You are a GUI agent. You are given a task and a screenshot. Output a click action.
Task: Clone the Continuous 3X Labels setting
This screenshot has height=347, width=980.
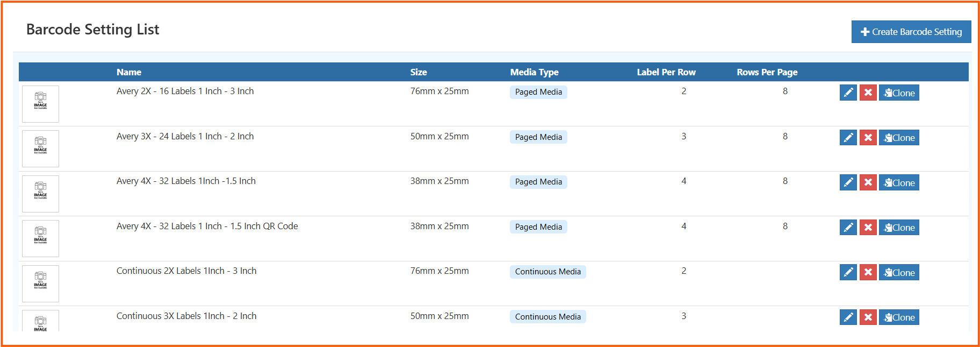pos(899,317)
